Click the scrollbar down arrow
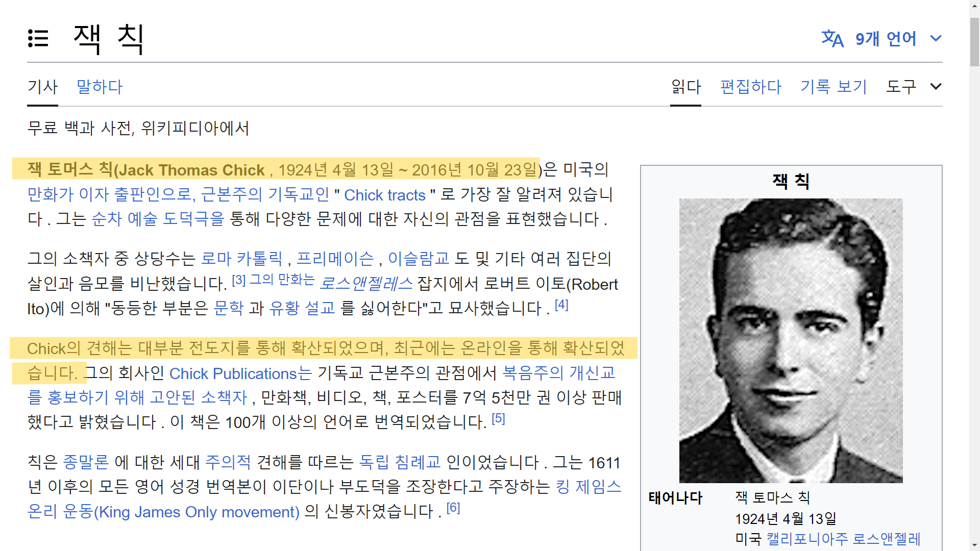 974,545
